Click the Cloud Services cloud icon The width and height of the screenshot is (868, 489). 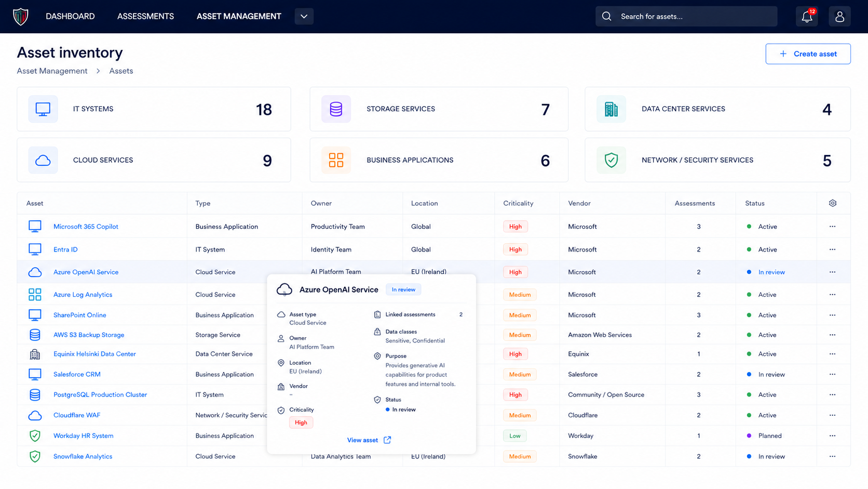(43, 160)
